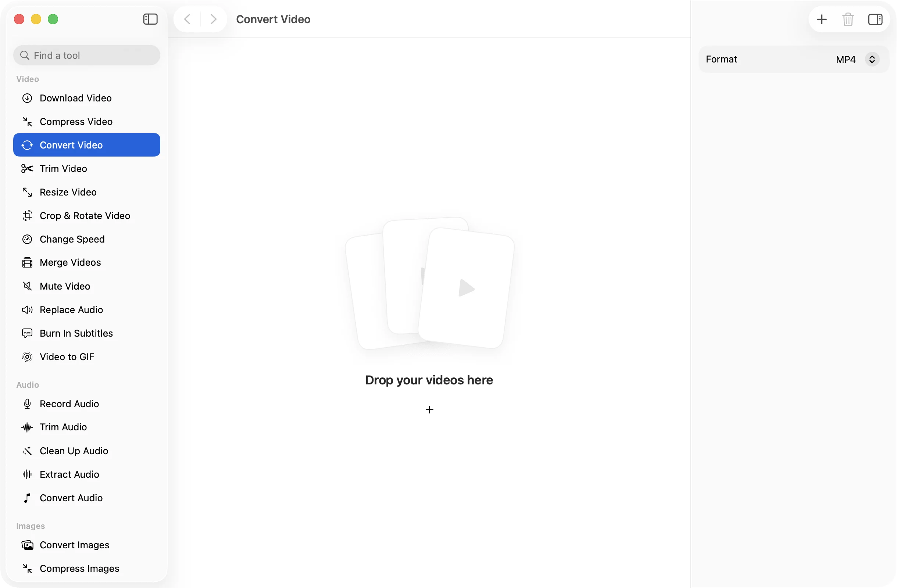Click the stacked video cards drop illustration
The width and height of the screenshot is (897, 588).
pyautogui.click(x=430, y=283)
